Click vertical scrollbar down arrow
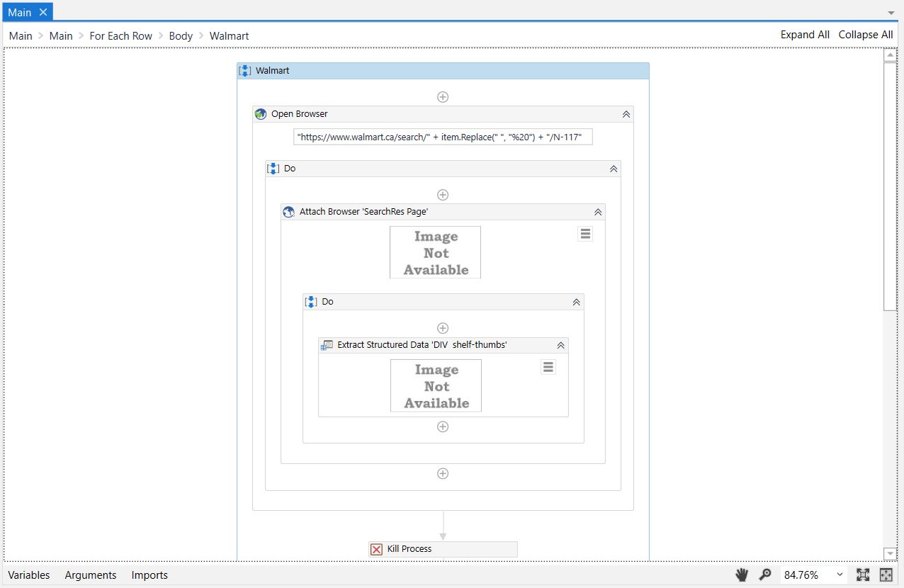The image size is (904, 588). click(891, 553)
